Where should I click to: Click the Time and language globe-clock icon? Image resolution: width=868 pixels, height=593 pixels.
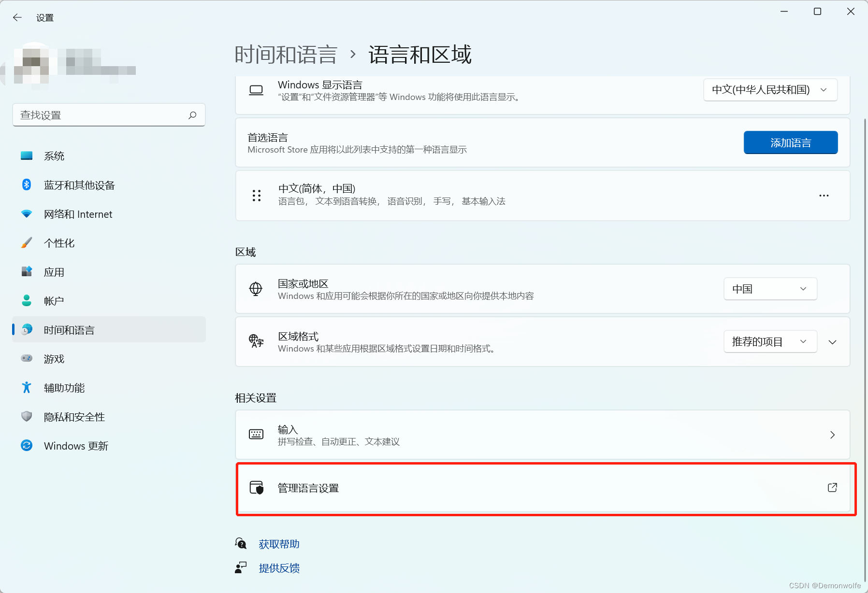(27, 329)
